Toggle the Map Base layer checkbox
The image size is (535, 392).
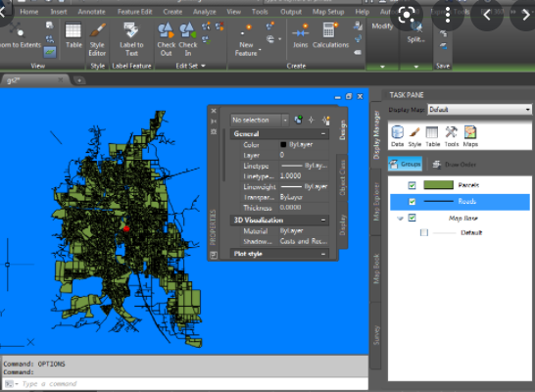412,218
